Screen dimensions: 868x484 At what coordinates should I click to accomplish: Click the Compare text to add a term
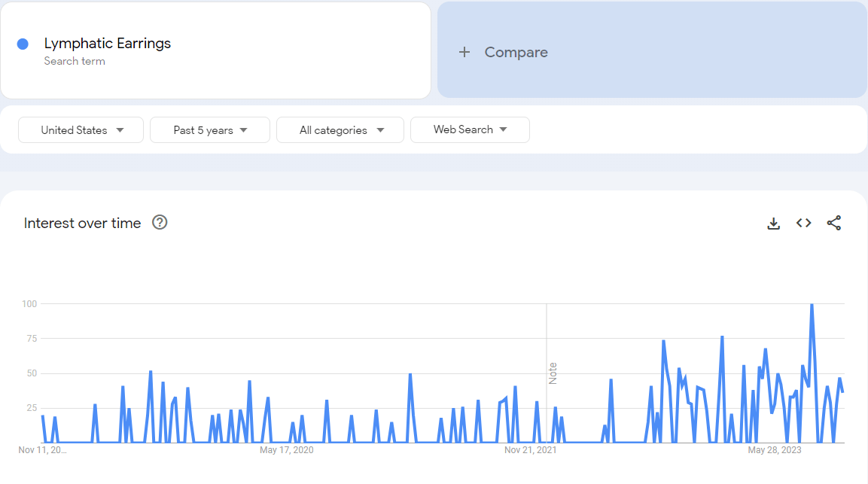[x=516, y=52]
